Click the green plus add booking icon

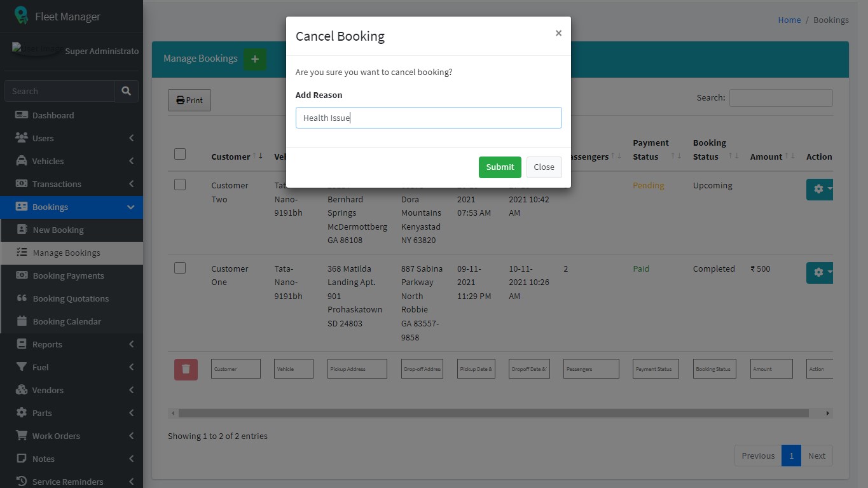point(255,59)
